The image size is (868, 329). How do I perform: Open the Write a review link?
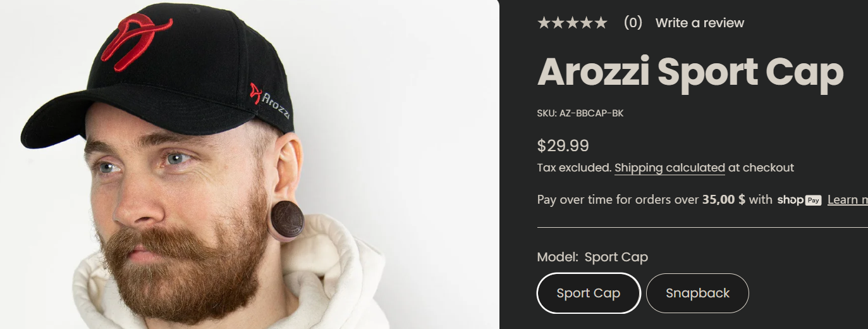(700, 23)
